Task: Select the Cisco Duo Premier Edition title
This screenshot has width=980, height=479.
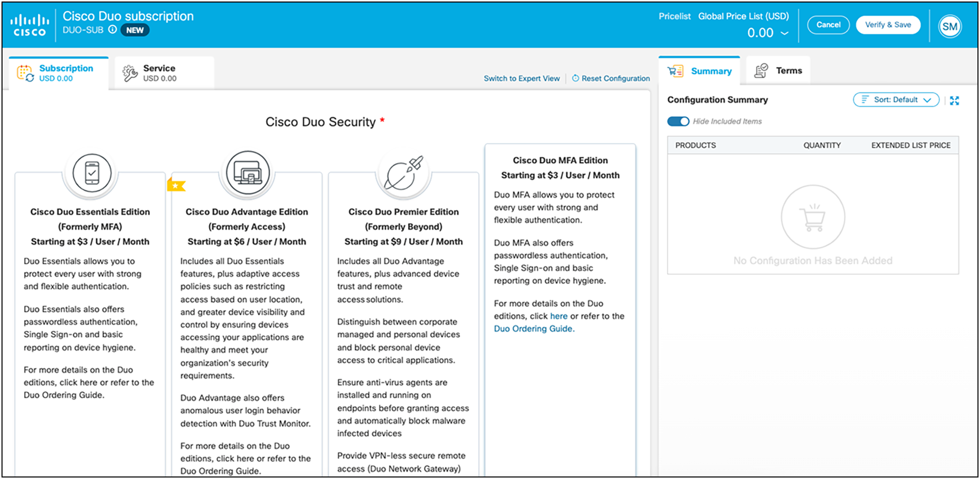Action: pos(403,212)
